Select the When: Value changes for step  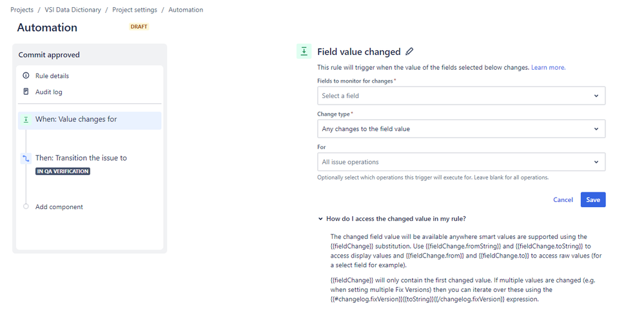tap(90, 120)
